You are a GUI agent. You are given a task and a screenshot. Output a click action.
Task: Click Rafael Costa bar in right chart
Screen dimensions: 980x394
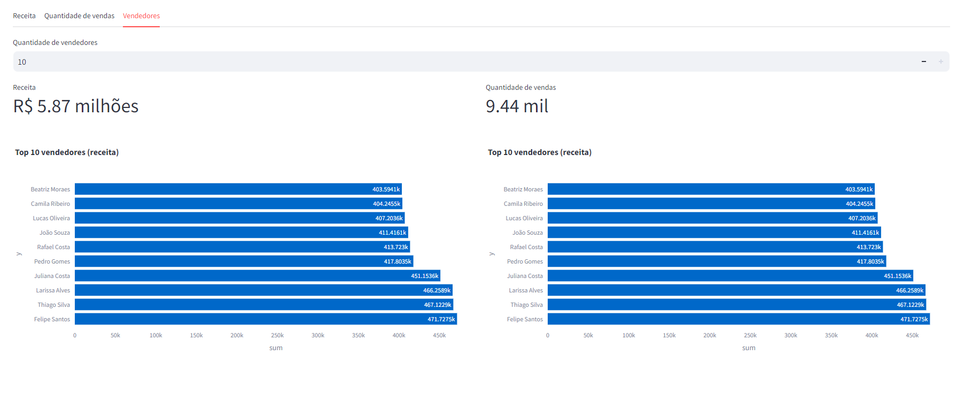pyautogui.click(x=715, y=247)
